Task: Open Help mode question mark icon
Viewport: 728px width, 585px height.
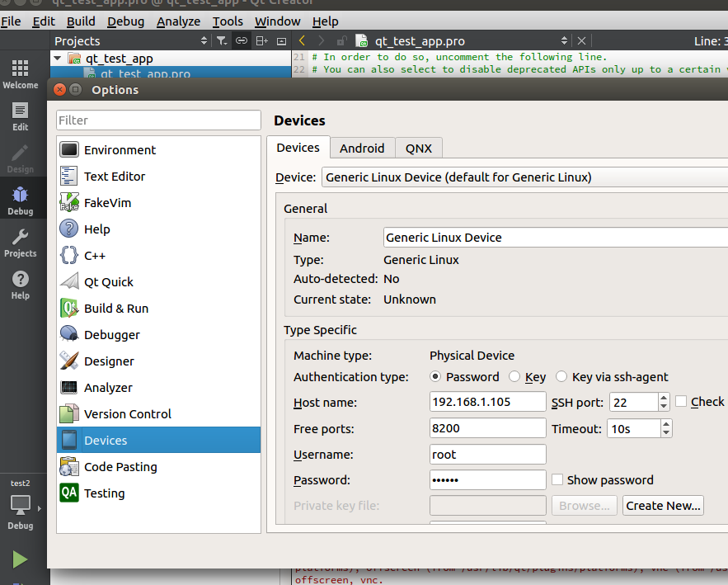Action: (x=20, y=285)
